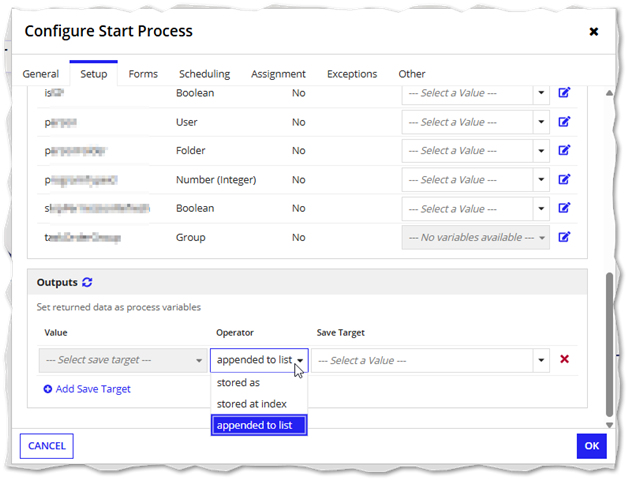Switch to the Scheduling tab
The height and width of the screenshot is (480, 628).
point(204,74)
